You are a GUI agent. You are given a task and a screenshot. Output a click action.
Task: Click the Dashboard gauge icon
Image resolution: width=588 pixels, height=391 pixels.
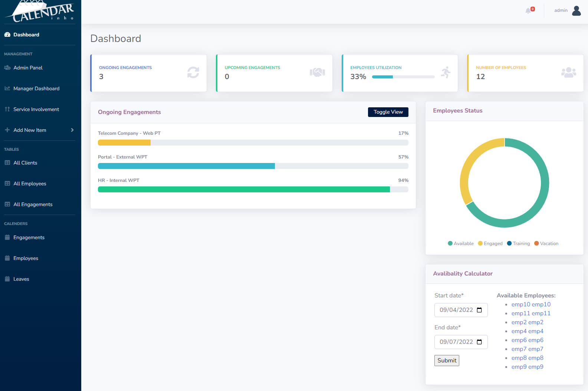coord(7,35)
